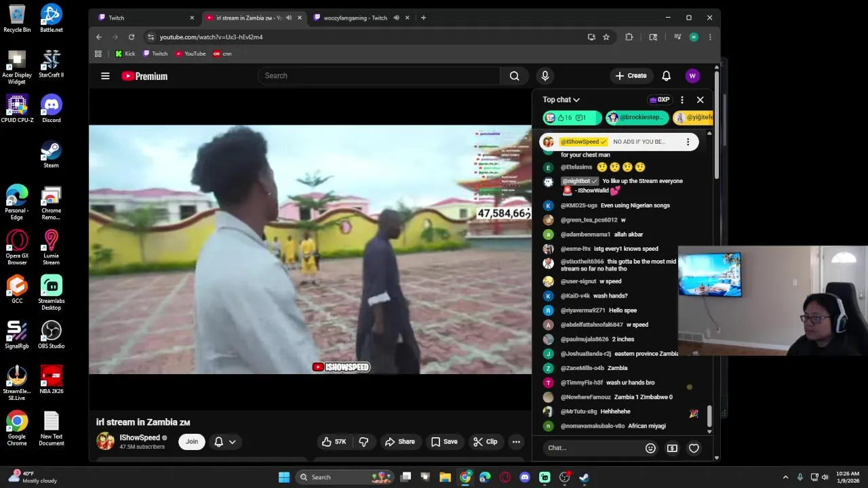The image size is (868, 488).
Task: Open the Recycle Bin desktop icon
Action: tap(17, 18)
